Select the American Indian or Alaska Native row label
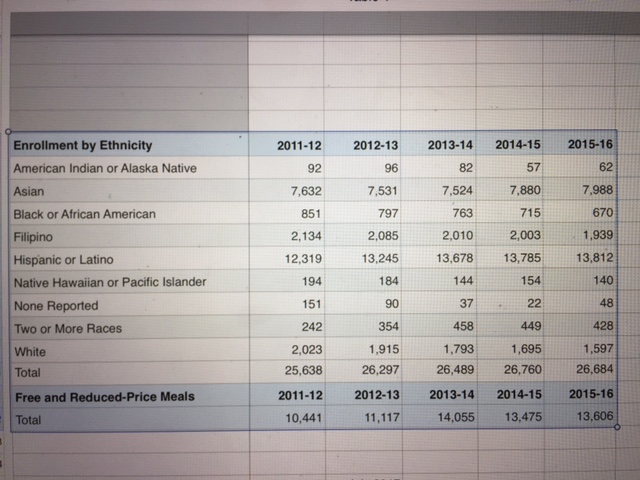Screen dimensions: 640x480 click(105, 168)
